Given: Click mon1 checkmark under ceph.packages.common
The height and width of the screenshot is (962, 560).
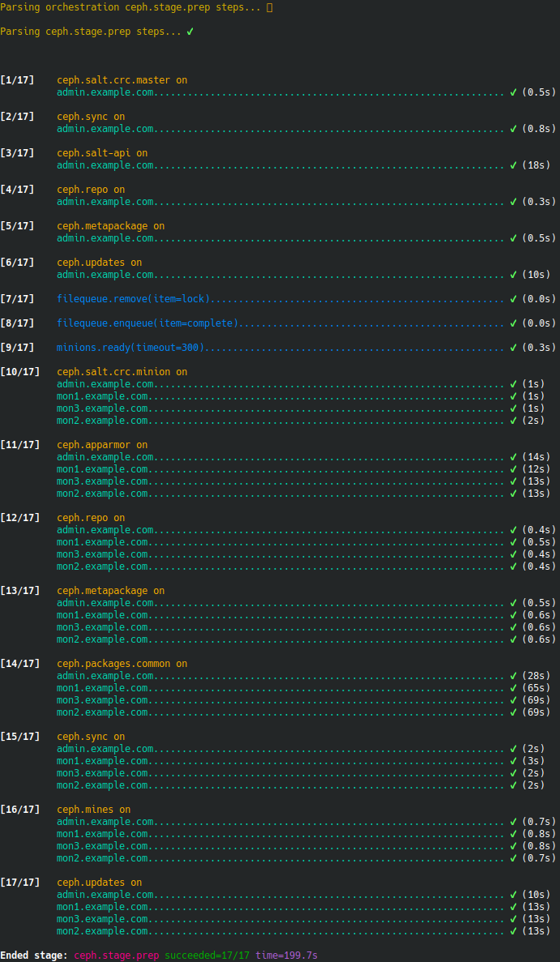Looking at the screenshot, I should (x=513, y=688).
